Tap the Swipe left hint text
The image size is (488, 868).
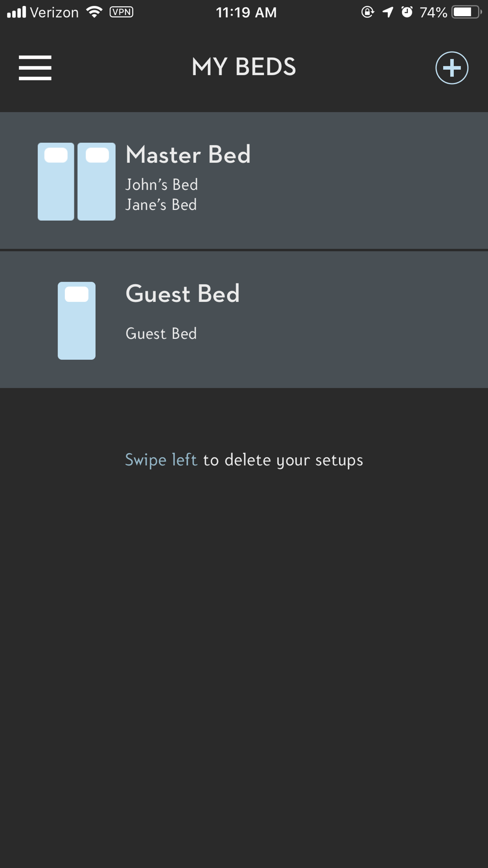[x=161, y=460]
